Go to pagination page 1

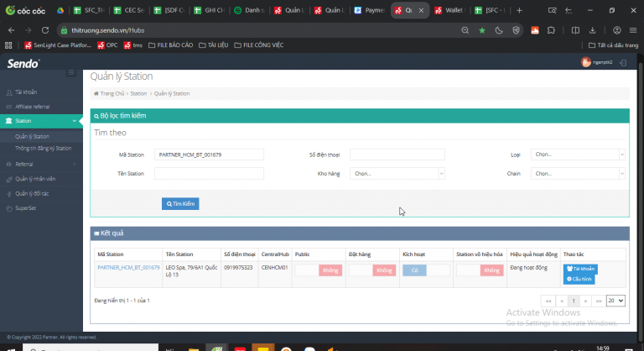pos(574,301)
